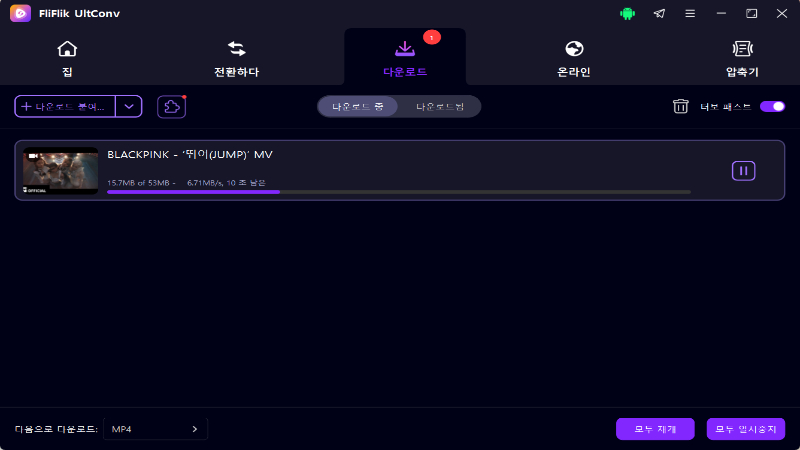Toggle the Turbo Fast switch off
Image resolution: width=800 pixels, height=450 pixels.
pyautogui.click(x=772, y=106)
